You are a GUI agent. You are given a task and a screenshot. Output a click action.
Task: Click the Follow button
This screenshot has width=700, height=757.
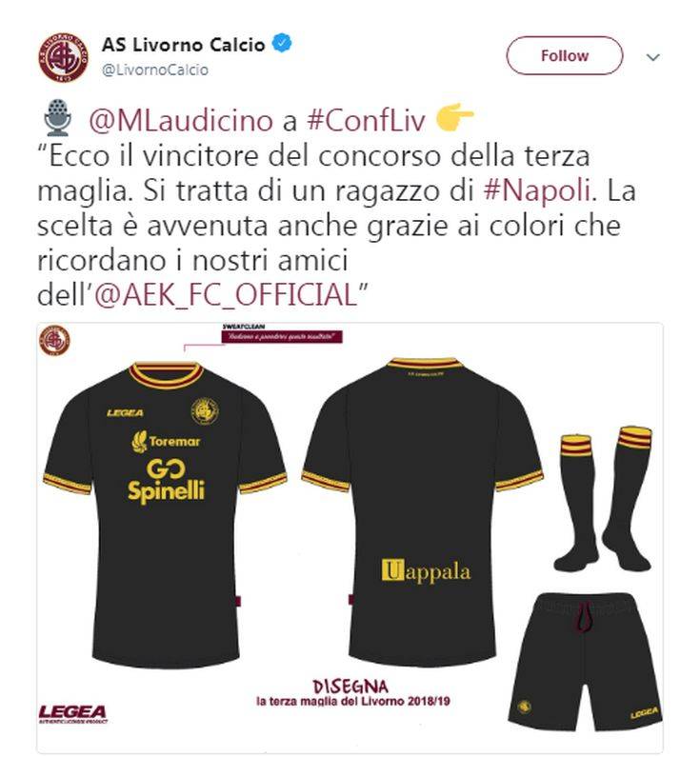tap(565, 56)
